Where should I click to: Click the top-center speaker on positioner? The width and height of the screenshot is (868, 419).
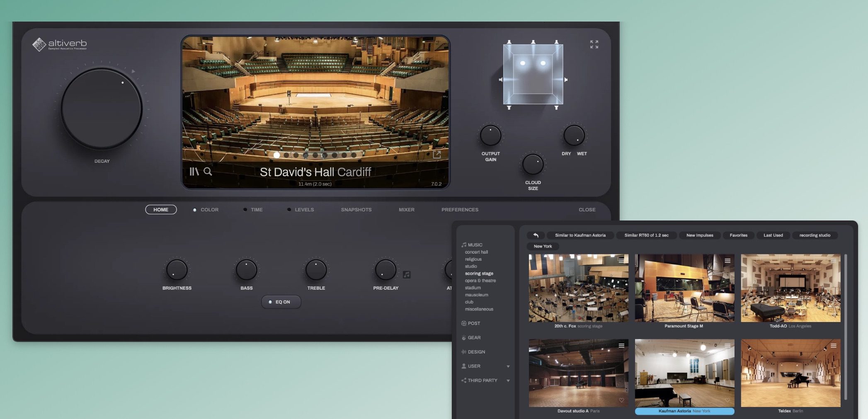tap(533, 42)
